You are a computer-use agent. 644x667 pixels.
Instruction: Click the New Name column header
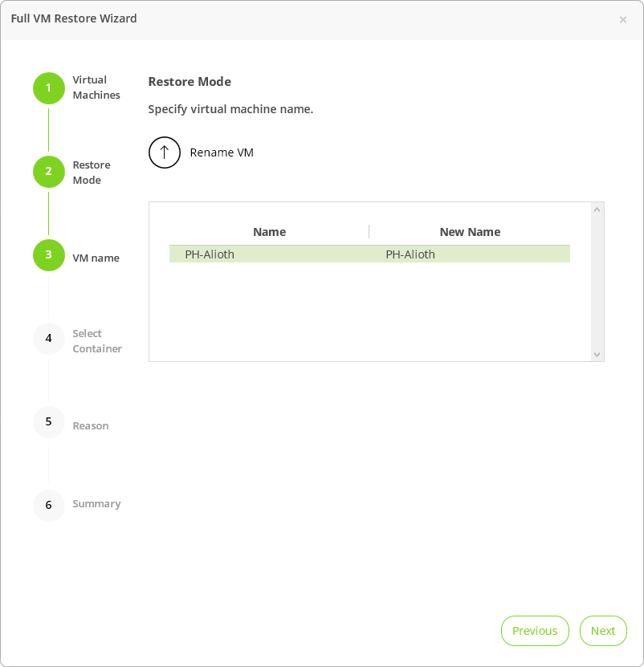coord(470,232)
